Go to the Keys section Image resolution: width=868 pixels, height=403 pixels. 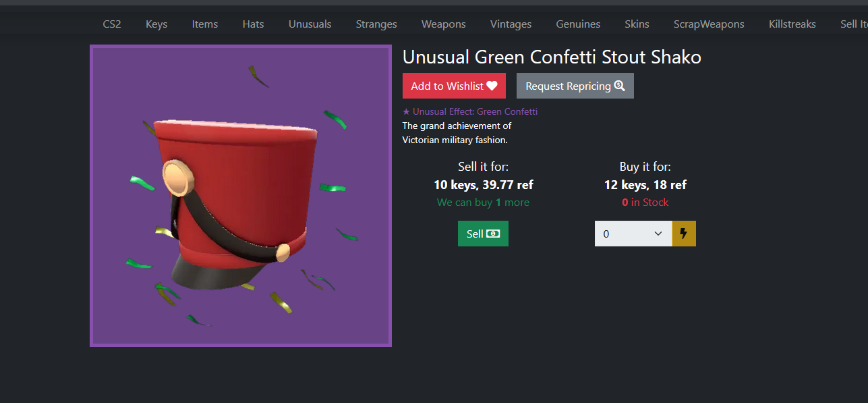[156, 24]
